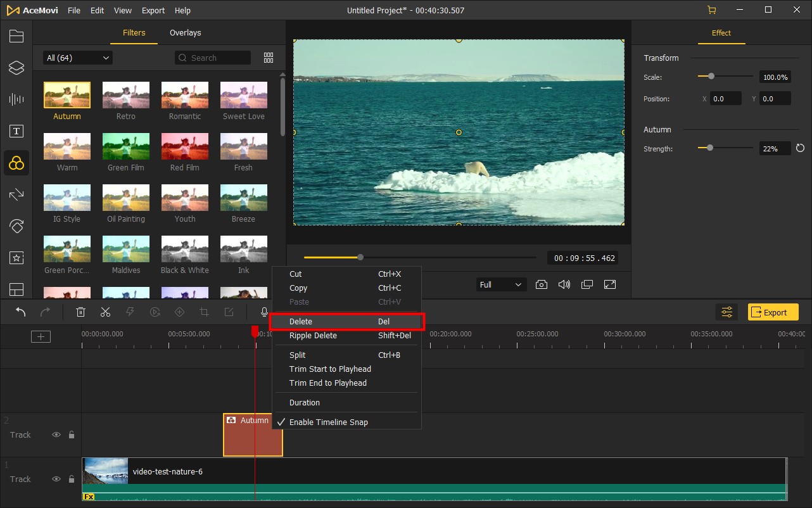Open the Audio panel in the sidebar
Viewport: 812px width, 508px height.
click(16, 99)
